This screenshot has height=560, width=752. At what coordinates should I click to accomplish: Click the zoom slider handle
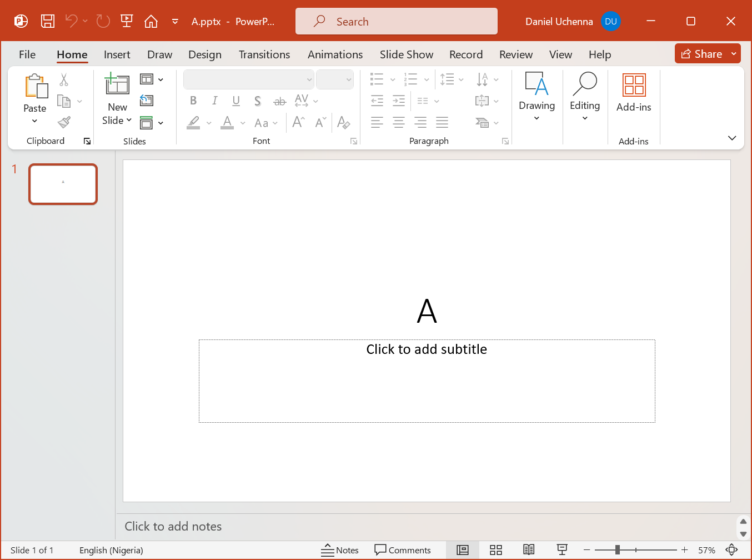618,550
